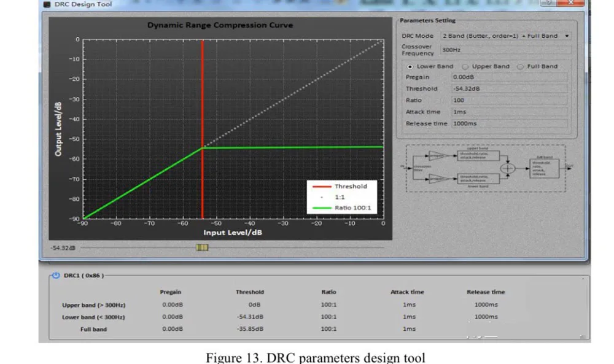Click the Release time column header

pyautogui.click(x=486, y=292)
